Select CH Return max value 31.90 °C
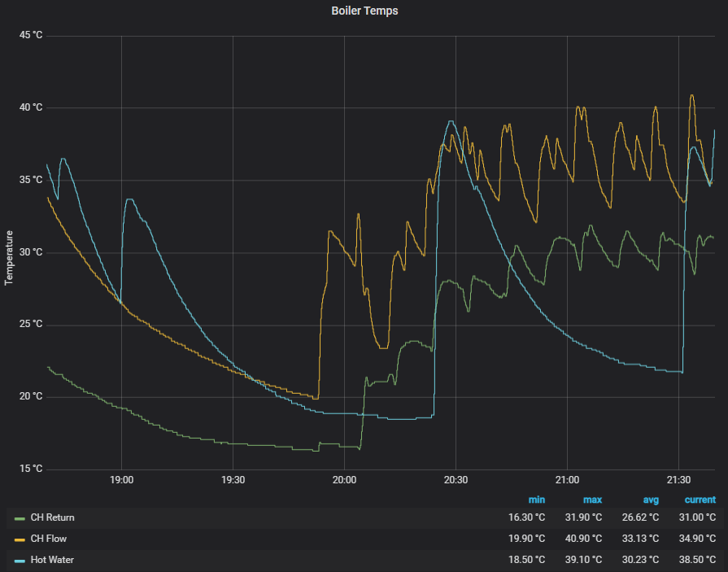This screenshot has height=572, width=728. tap(583, 517)
